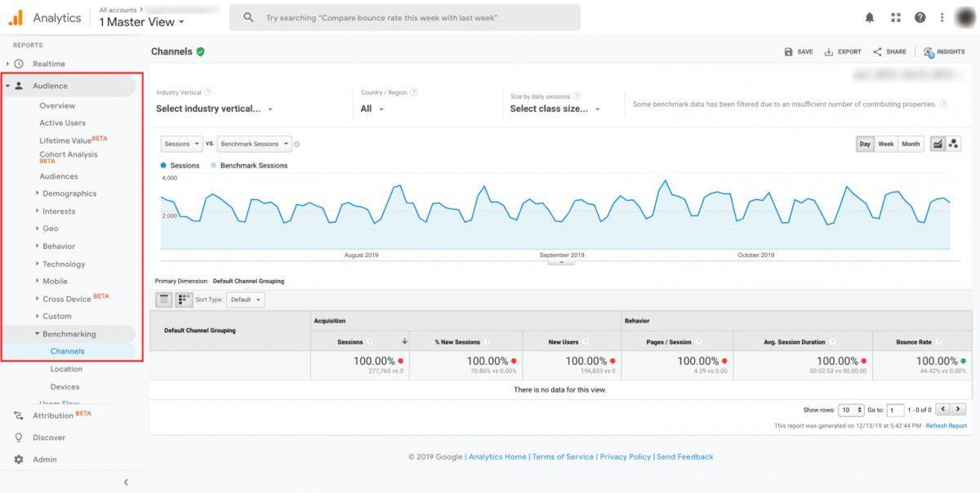980x493 pixels.
Task: Open the Analytics Home link
Action: pos(497,457)
